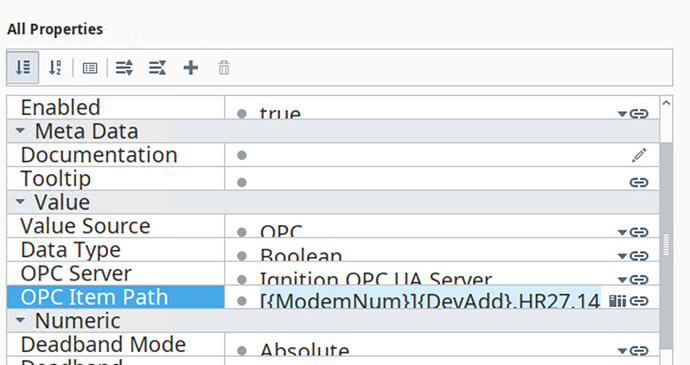Click the collapse all categories icon
Viewport: 690px width, 365px height.
[x=158, y=68]
